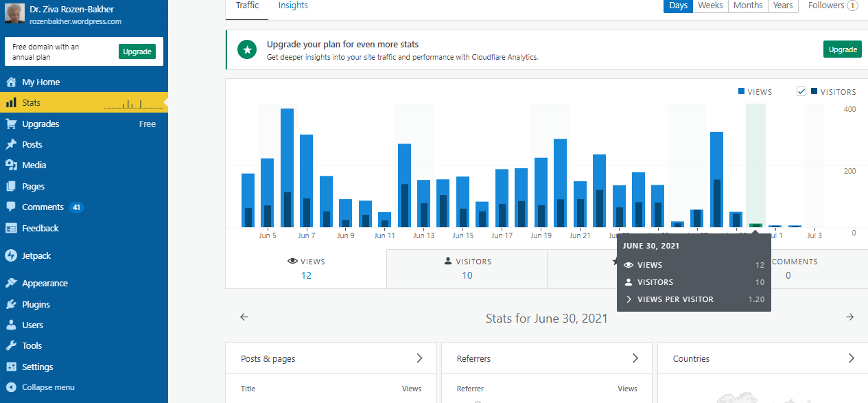This screenshot has width=868, height=403.
Task: Select the Weeks period
Action: pos(710,5)
